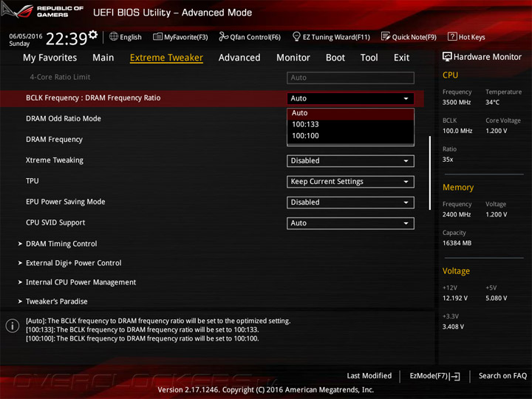Collapse the BCLK:DRAM Frequency Ratio dropdown

coord(350,98)
